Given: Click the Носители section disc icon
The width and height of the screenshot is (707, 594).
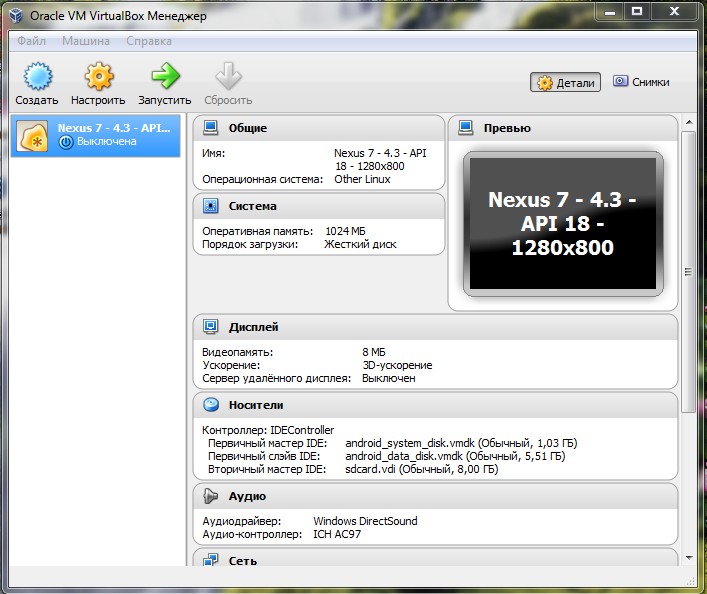Looking at the screenshot, I should pyautogui.click(x=211, y=405).
